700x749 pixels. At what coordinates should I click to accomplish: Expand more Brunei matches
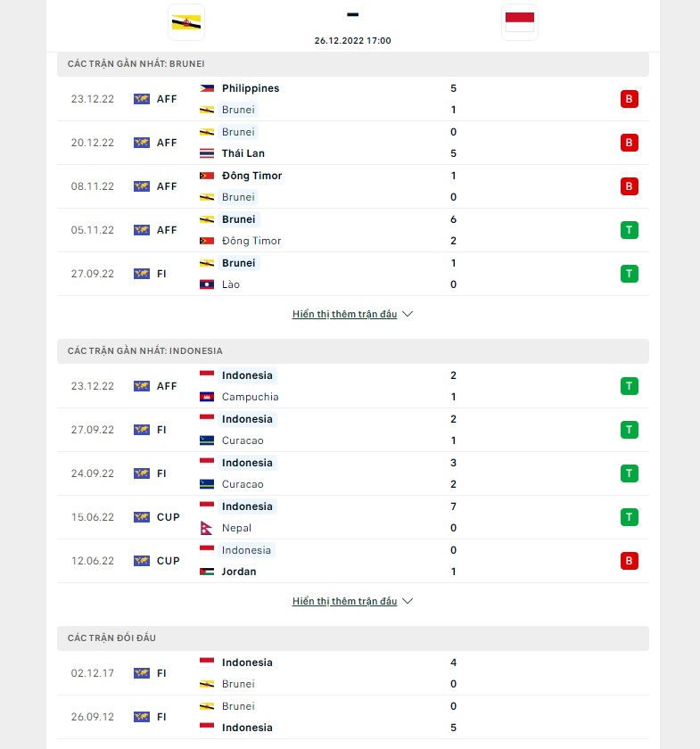[352, 315]
